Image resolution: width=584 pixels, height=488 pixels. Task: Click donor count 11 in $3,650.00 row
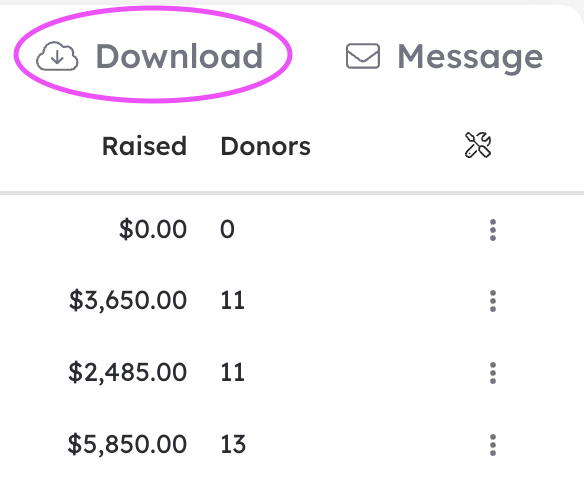(x=232, y=300)
